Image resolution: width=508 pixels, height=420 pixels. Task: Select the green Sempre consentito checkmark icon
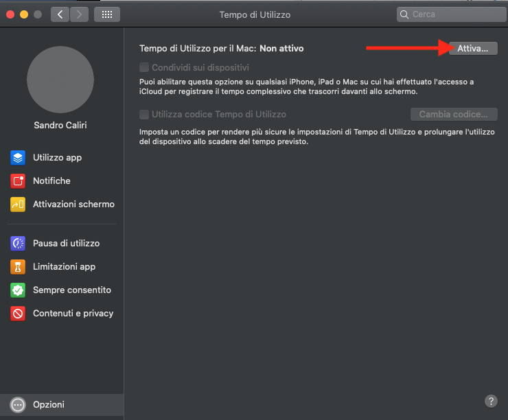[18, 290]
